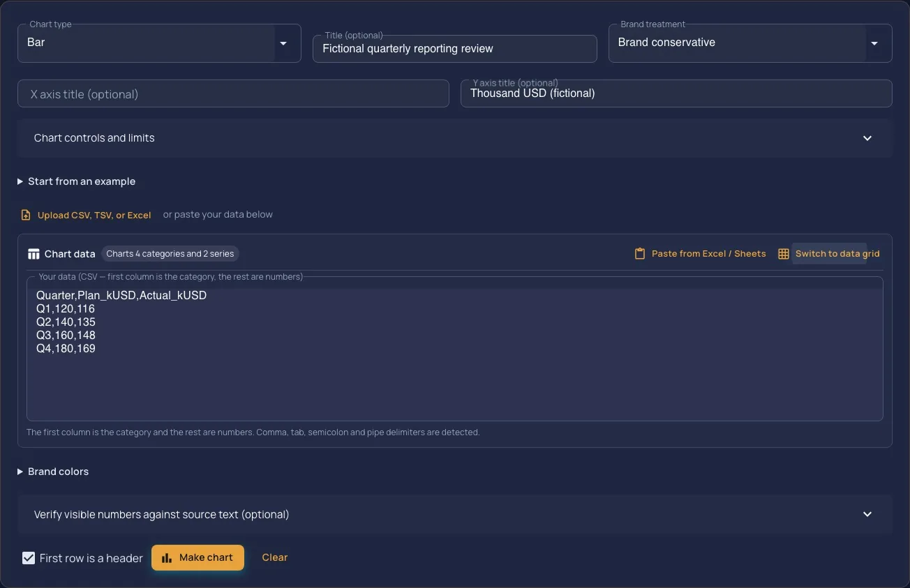910x588 pixels.
Task: Click the text 'or paste your data below'
Action: pos(218,215)
